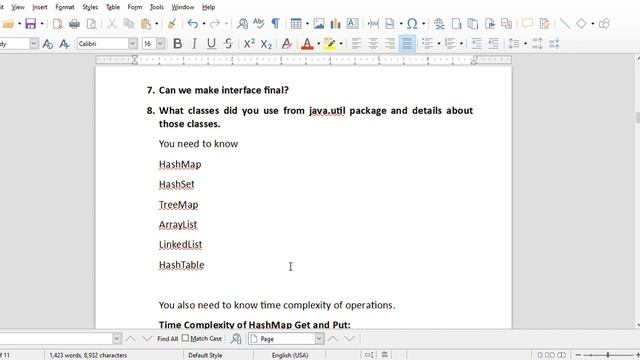The image size is (640, 360).
Task: Export directly as PDF icon
Action: 58,24
